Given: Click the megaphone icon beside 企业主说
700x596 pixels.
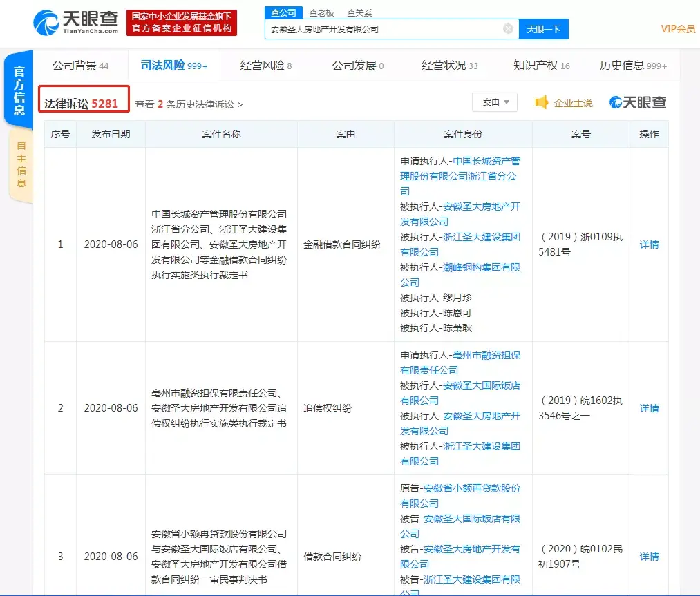Looking at the screenshot, I should [x=542, y=103].
